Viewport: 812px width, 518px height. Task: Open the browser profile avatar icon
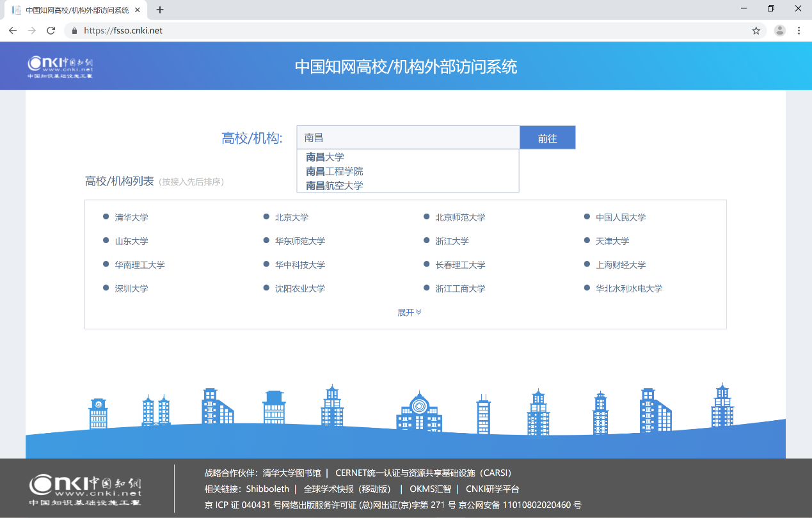[779, 30]
